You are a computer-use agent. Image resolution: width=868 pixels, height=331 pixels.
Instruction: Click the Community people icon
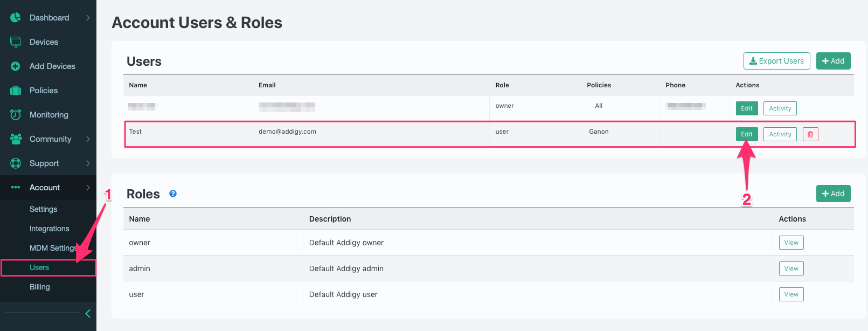pyautogui.click(x=16, y=139)
